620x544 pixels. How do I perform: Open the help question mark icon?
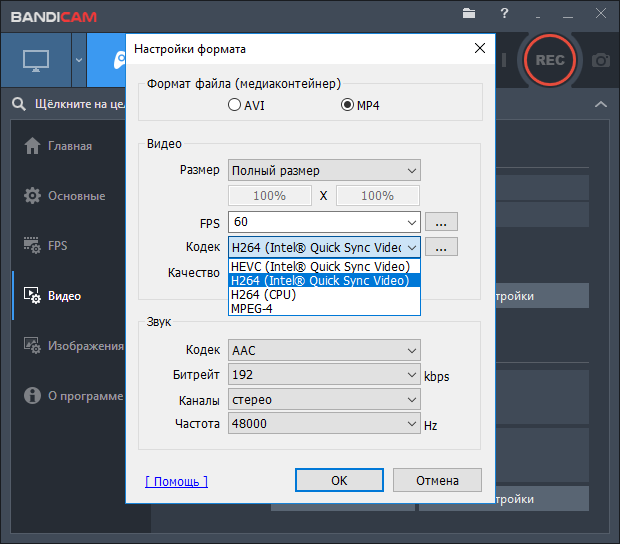[x=504, y=13]
